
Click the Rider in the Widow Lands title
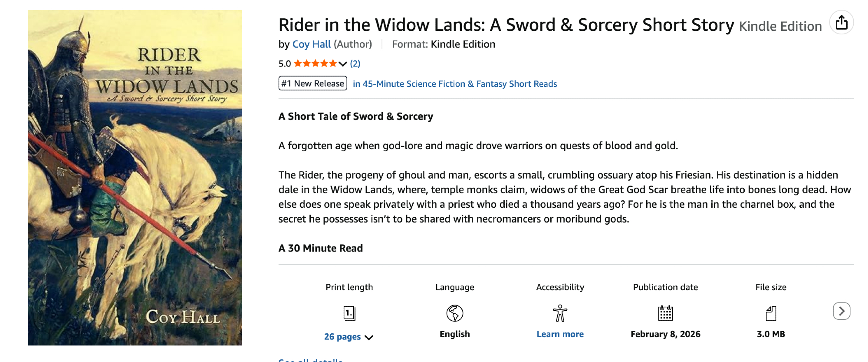click(506, 25)
